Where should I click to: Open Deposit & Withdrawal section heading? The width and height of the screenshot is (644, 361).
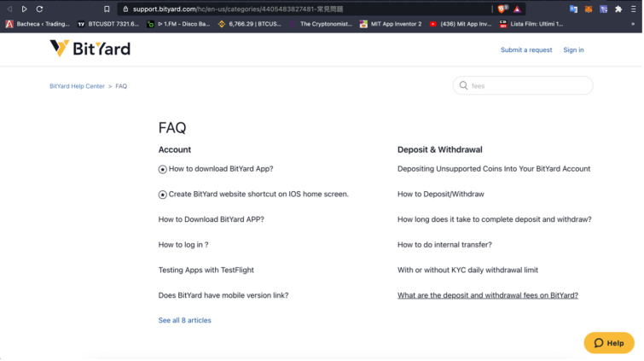point(440,149)
